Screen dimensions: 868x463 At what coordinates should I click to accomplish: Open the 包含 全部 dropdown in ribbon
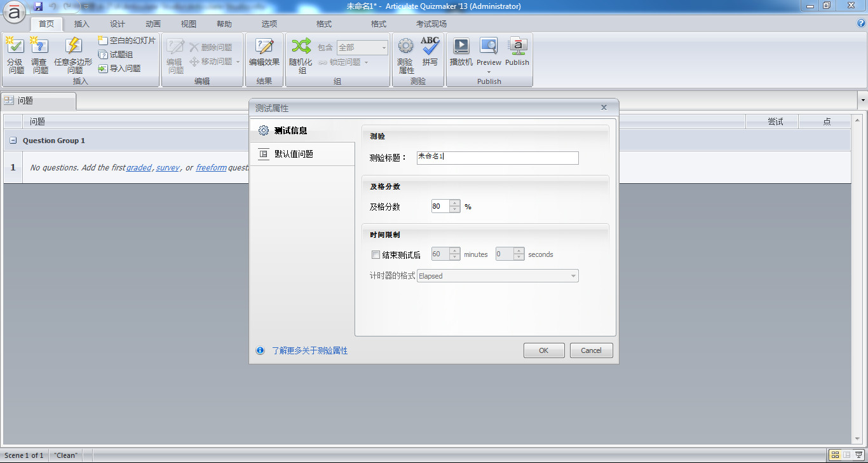tap(362, 47)
